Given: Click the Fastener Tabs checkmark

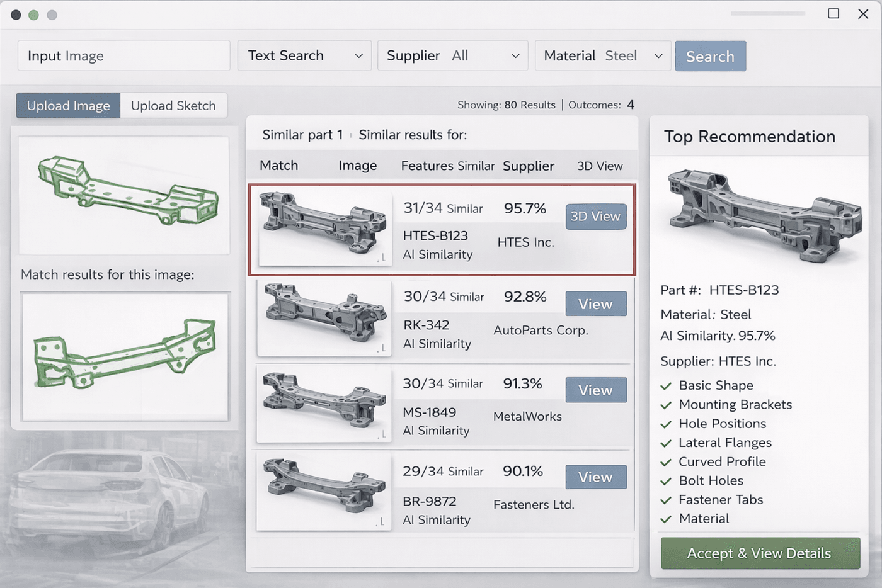Looking at the screenshot, I should [x=666, y=500].
